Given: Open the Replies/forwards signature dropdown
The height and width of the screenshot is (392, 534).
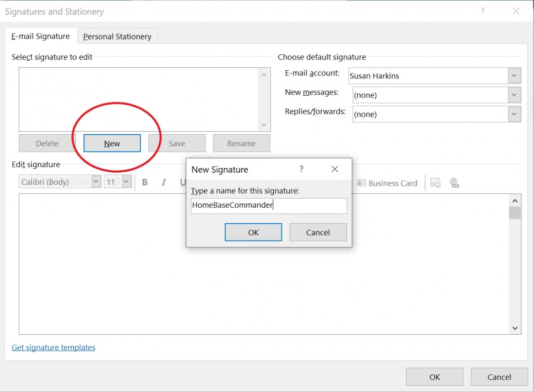Looking at the screenshot, I should coord(514,114).
